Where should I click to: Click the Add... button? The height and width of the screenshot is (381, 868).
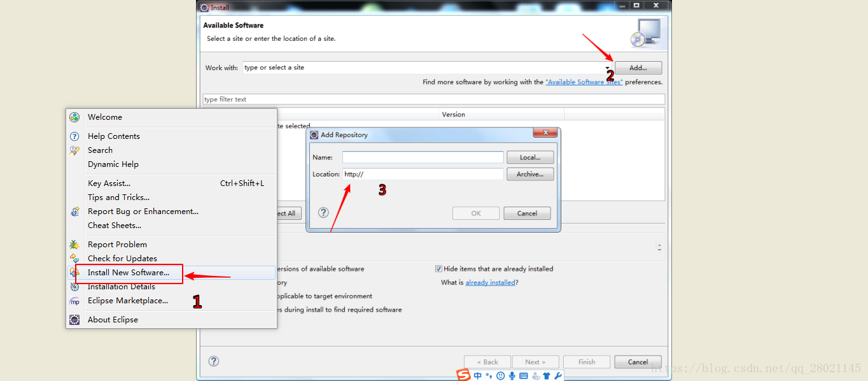[638, 68]
